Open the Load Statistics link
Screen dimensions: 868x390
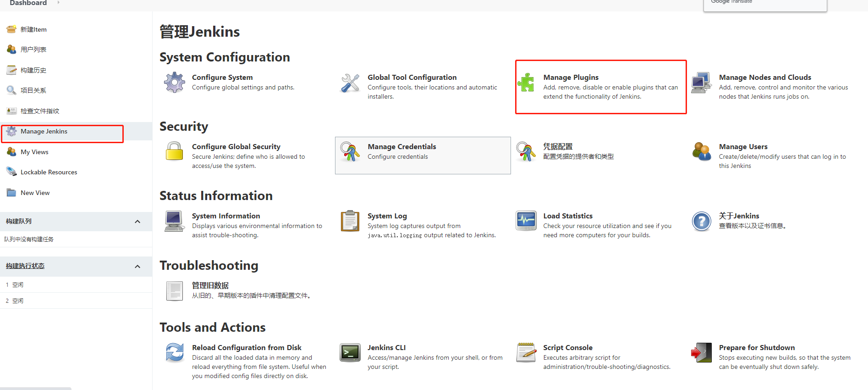(568, 216)
